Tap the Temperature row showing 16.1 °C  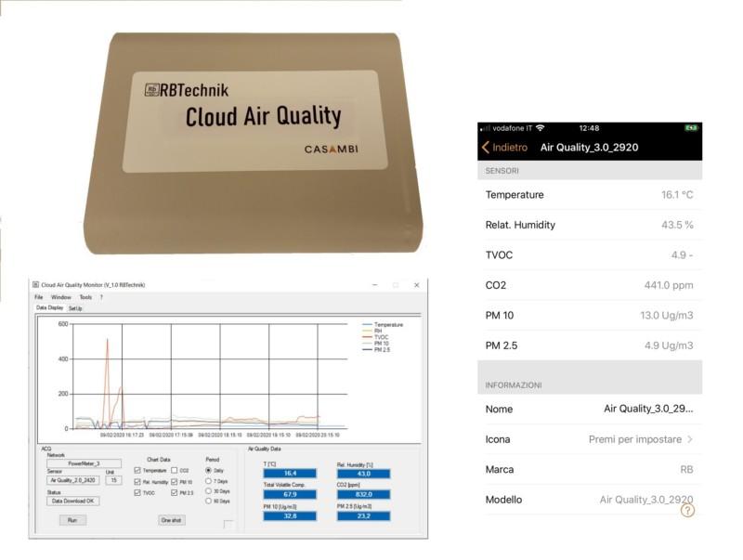tap(590, 195)
